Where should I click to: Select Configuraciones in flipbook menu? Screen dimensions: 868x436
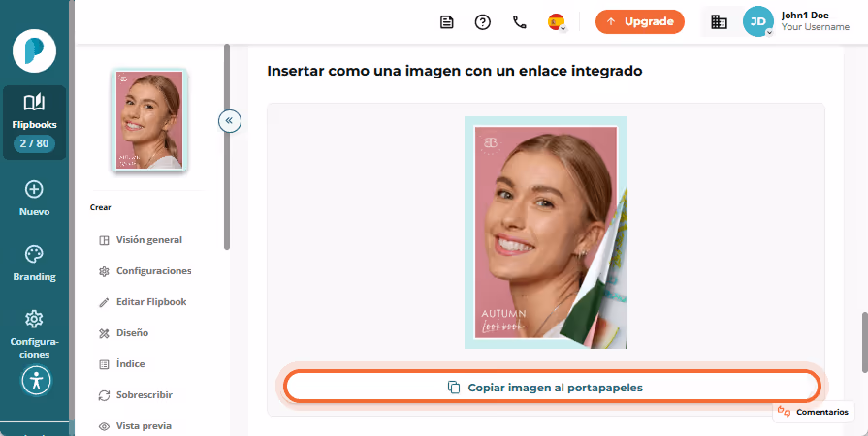coord(145,271)
